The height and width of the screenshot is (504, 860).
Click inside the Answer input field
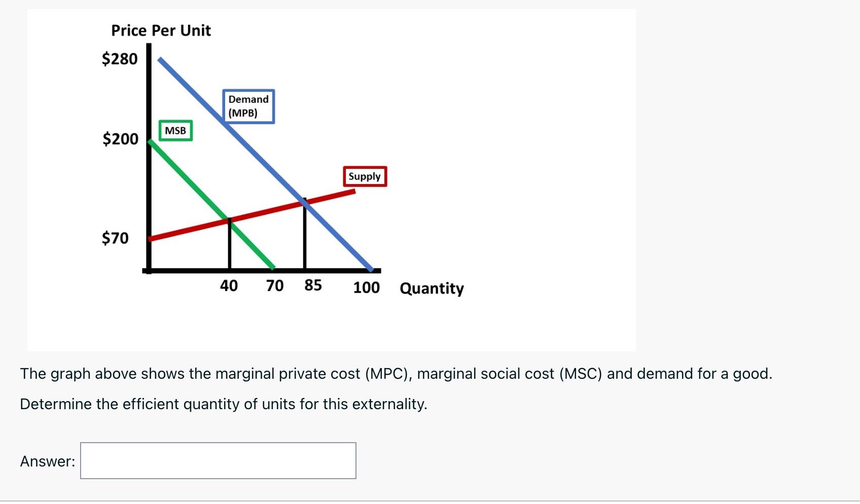(x=218, y=461)
